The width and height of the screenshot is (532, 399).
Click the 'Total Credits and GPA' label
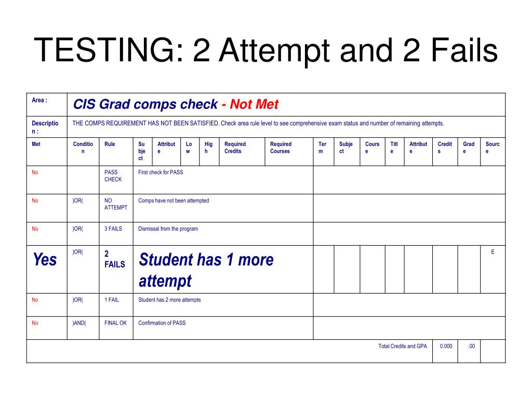pos(403,346)
